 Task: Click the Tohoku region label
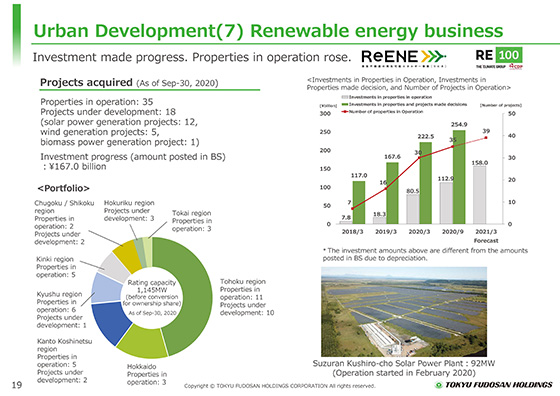(247, 297)
